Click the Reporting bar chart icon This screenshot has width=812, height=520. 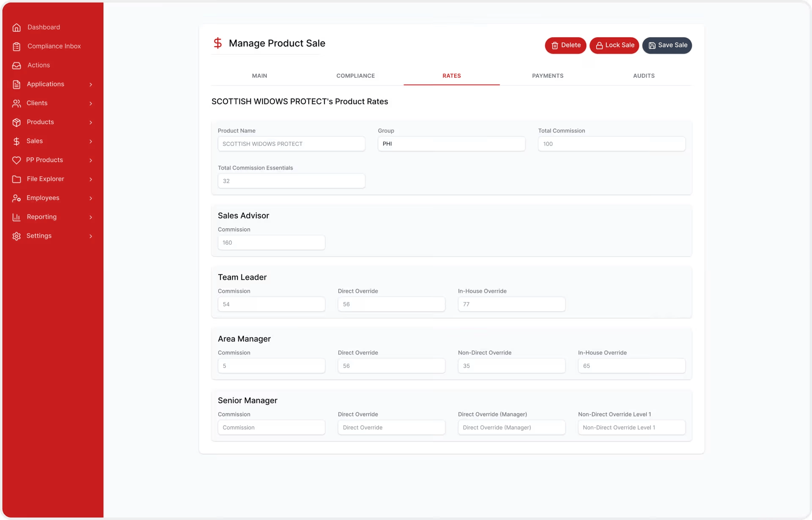pos(16,217)
